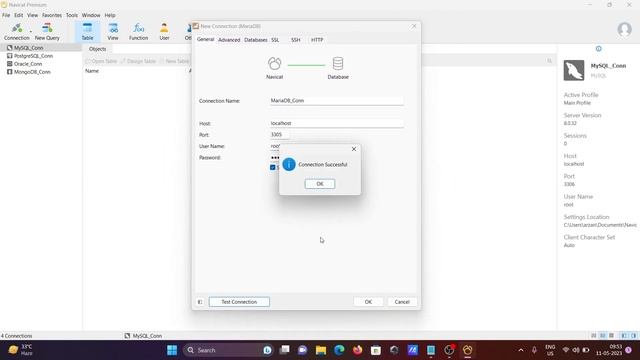
Task: Click the search icon in Objects toolbar
Action: coord(549,61)
